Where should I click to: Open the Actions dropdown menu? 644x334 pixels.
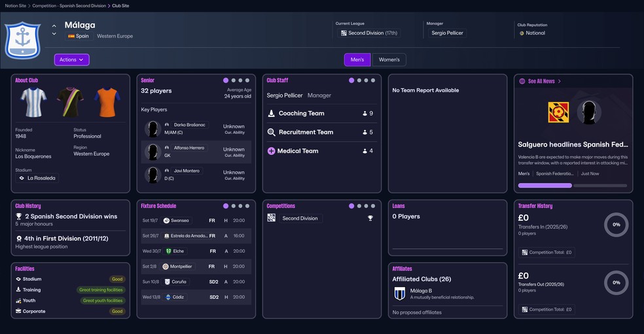click(71, 59)
